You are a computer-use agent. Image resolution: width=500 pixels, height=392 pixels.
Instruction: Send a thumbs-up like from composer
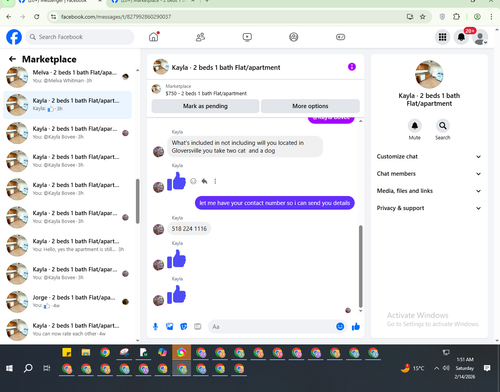[x=356, y=327]
